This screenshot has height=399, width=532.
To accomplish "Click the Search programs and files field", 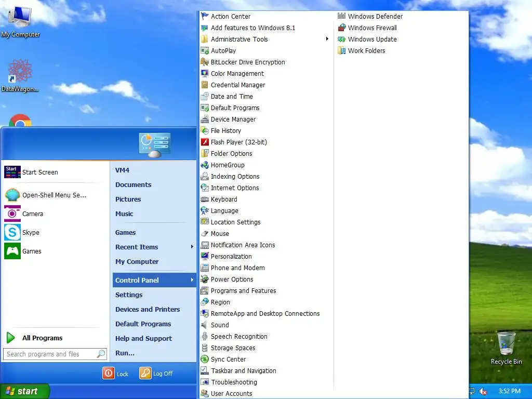I will [x=55, y=354].
